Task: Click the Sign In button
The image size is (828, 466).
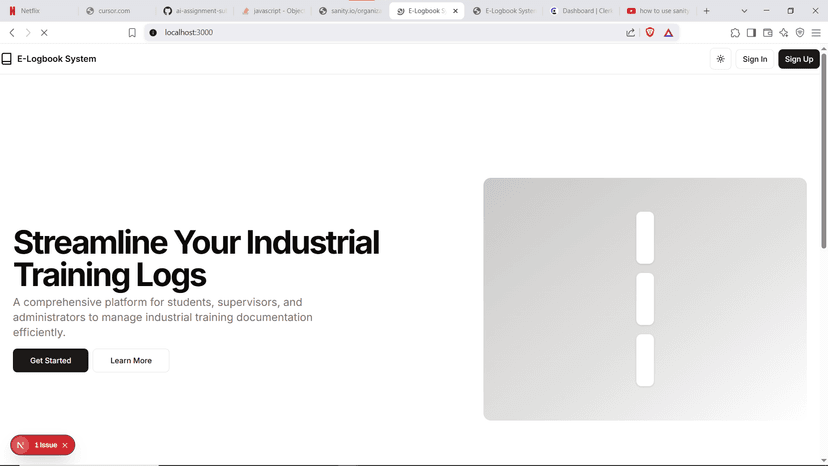Action: (x=755, y=59)
